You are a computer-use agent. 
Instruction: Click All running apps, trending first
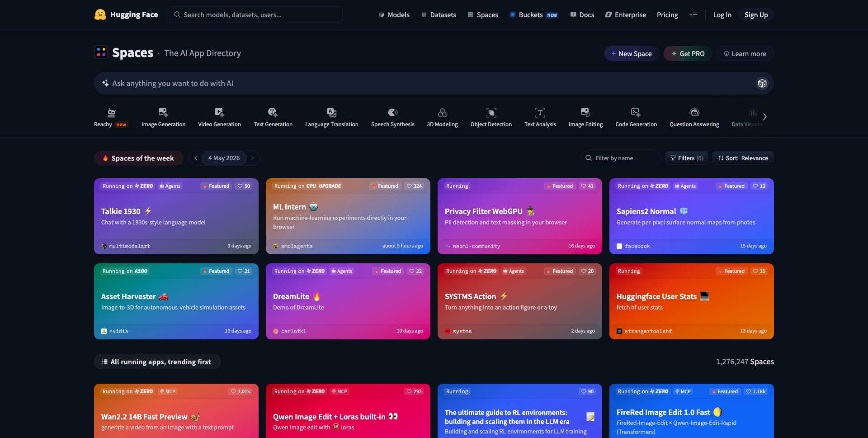pos(157,362)
